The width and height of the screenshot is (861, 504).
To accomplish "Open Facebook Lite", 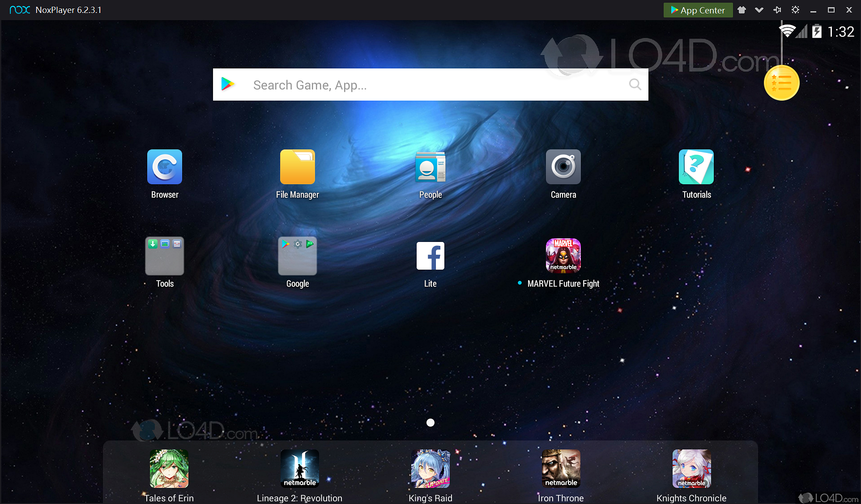I will point(430,256).
